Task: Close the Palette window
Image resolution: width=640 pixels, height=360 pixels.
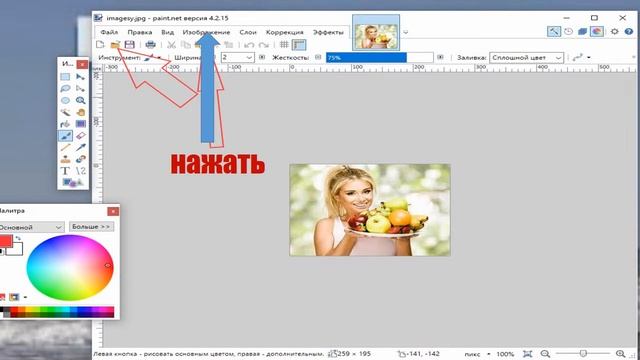Action: [113, 211]
